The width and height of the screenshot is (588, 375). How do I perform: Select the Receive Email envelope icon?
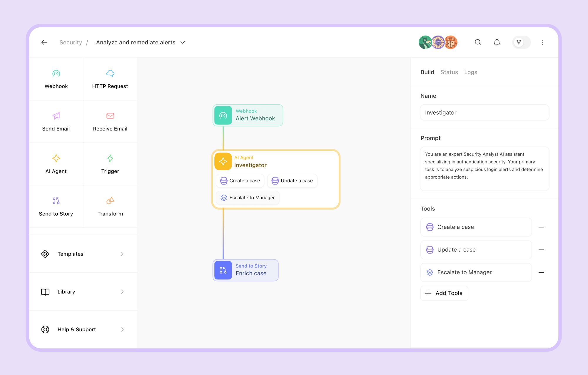pos(110,116)
